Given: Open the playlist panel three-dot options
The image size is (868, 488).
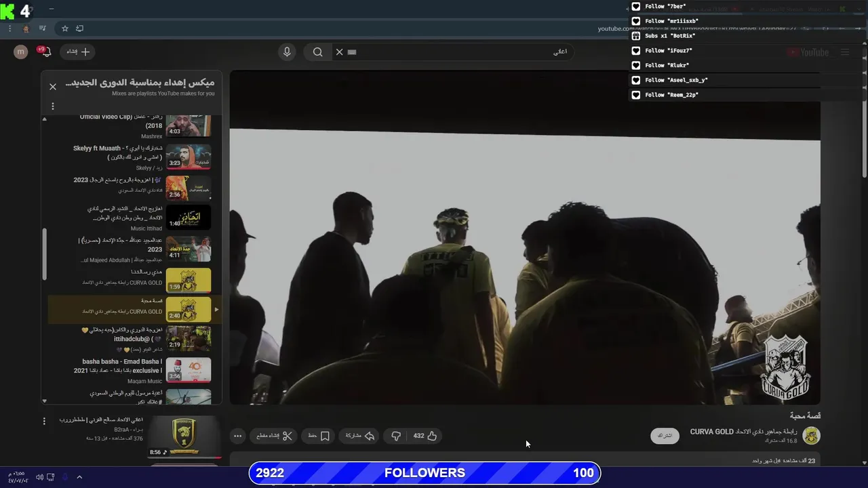Looking at the screenshot, I should click(53, 106).
